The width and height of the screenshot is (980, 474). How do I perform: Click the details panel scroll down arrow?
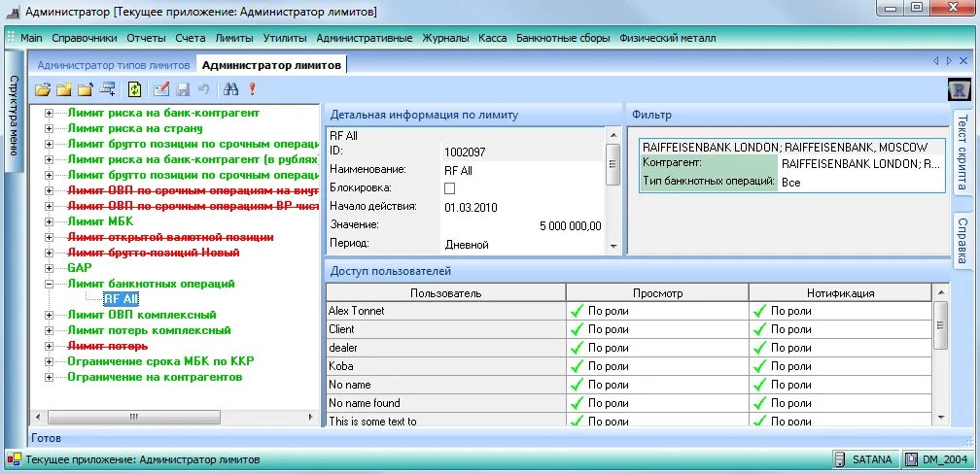[613, 247]
